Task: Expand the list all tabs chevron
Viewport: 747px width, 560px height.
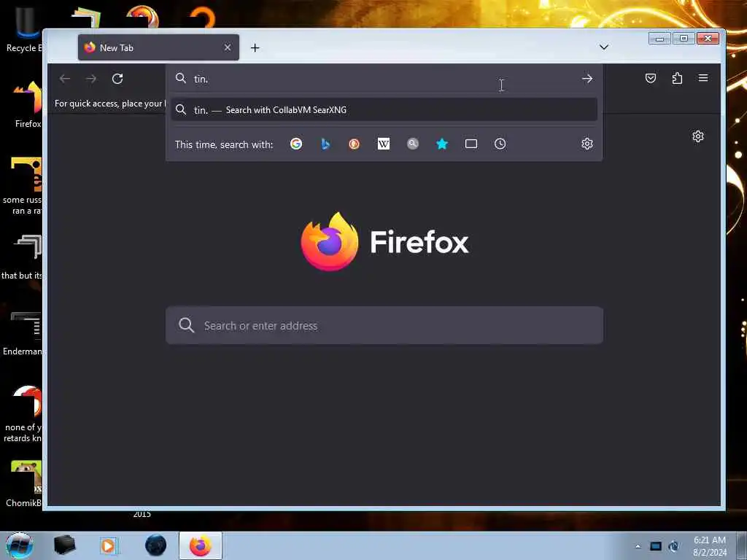Action: point(603,47)
